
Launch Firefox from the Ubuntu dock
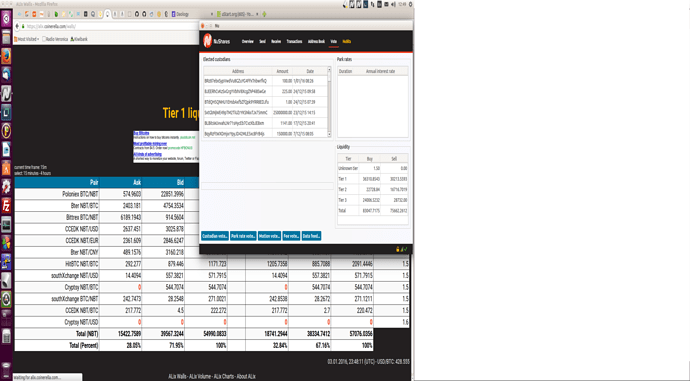coord(6,56)
